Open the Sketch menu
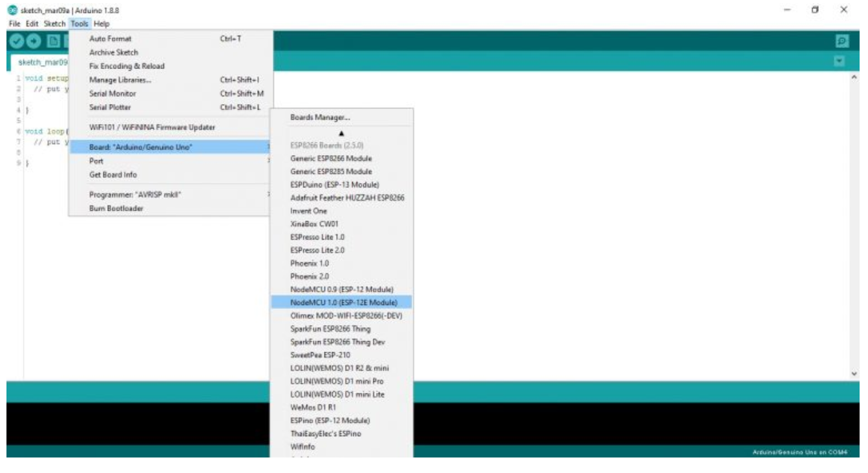Viewport: 868px width, 473px height. coord(55,23)
